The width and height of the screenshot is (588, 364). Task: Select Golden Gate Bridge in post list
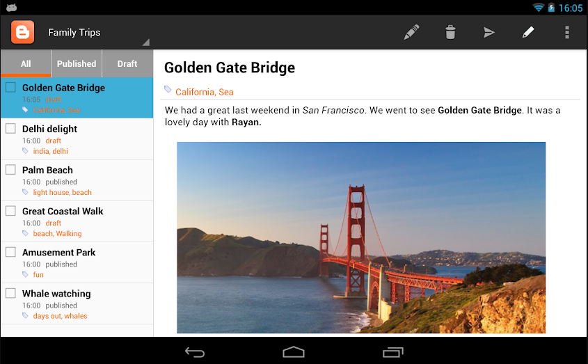pos(77,98)
